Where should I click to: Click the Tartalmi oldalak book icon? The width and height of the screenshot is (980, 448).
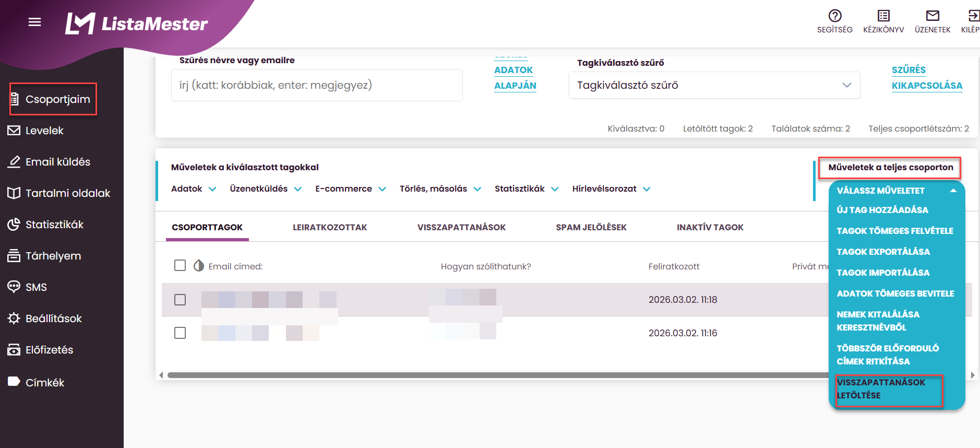pyautogui.click(x=14, y=193)
